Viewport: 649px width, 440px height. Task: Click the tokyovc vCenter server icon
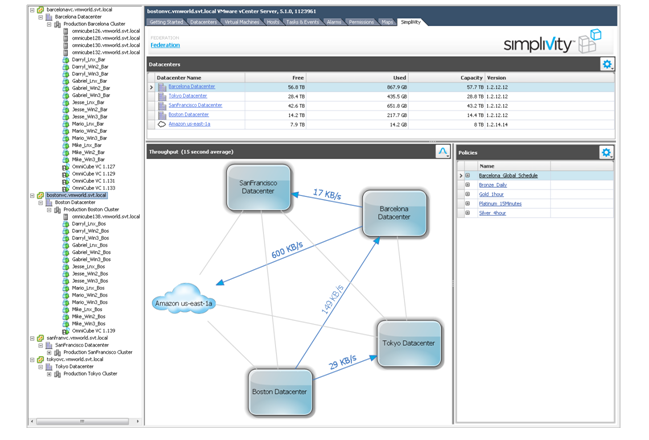[40, 359]
